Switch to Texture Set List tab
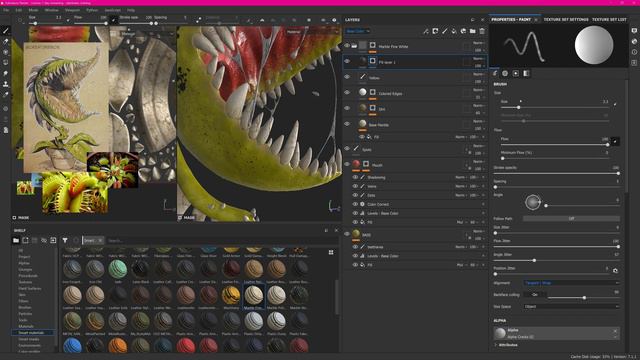The image size is (640, 360). [x=609, y=20]
